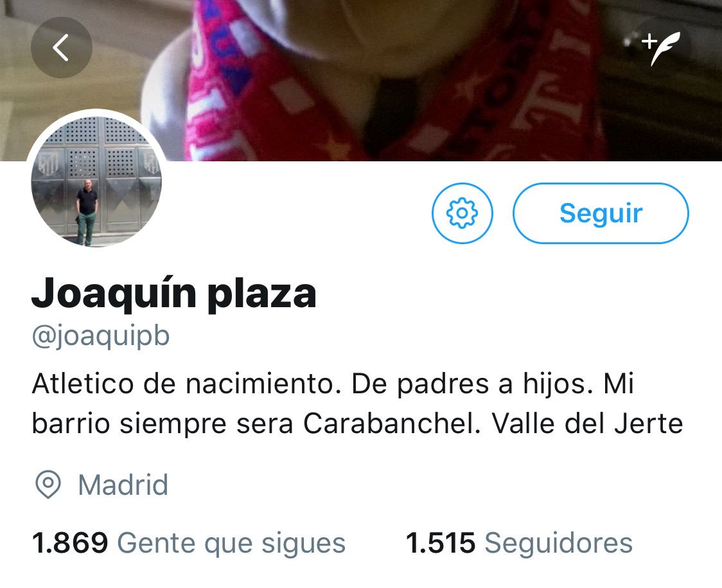722x588 pixels.
Task: Tap the location pin icon
Action: tap(48, 485)
